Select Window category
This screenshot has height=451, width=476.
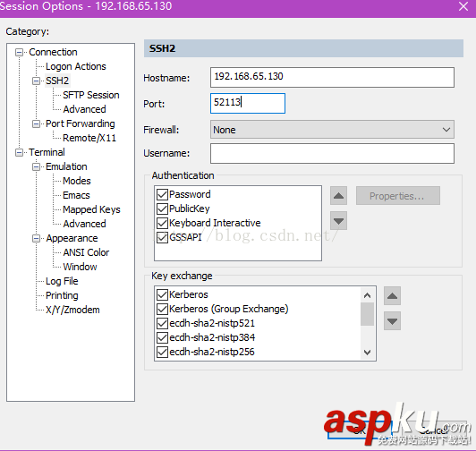(x=80, y=267)
